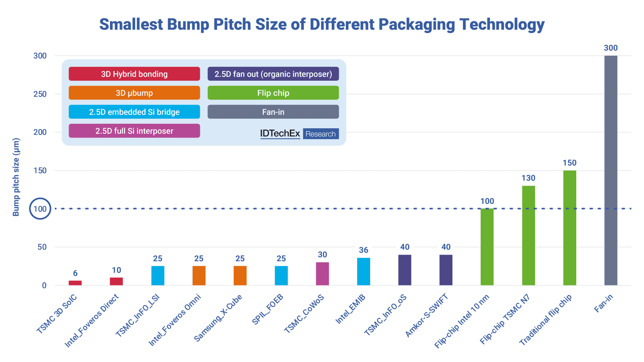Click the Intel_Foveros Omni bar
The height and width of the screenshot is (362, 644).
199,275
